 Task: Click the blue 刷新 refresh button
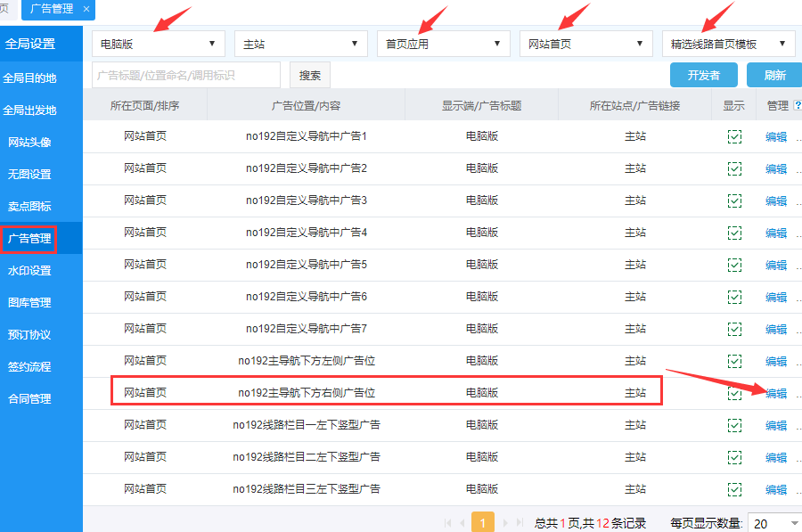(x=774, y=76)
